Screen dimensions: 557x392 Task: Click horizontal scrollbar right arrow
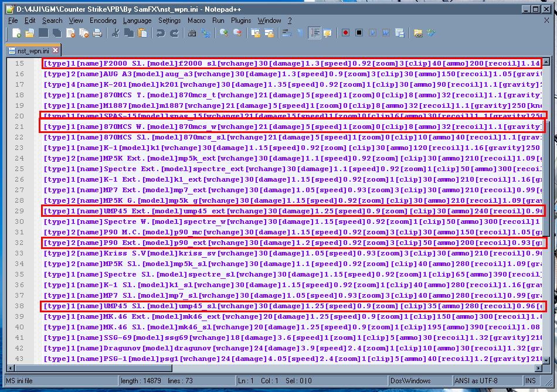[x=538, y=368]
